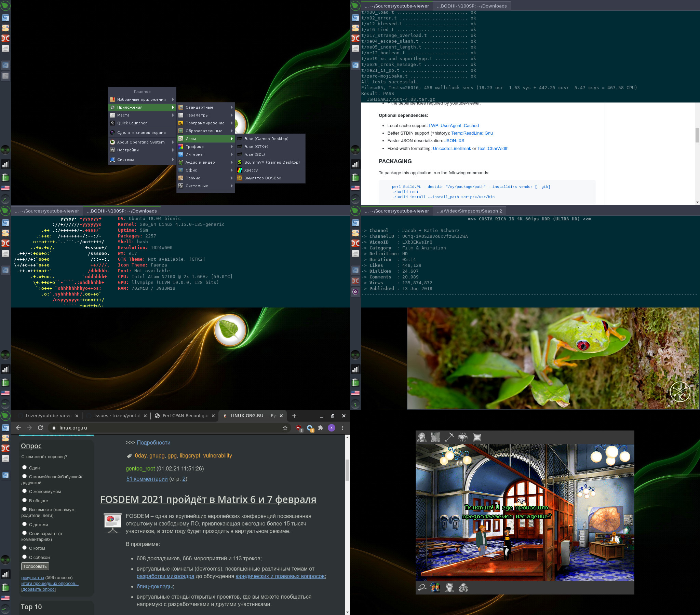Expand the Параметры submenu arrow
The width and height of the screenshot is (700, 615).
coord(232,115)
